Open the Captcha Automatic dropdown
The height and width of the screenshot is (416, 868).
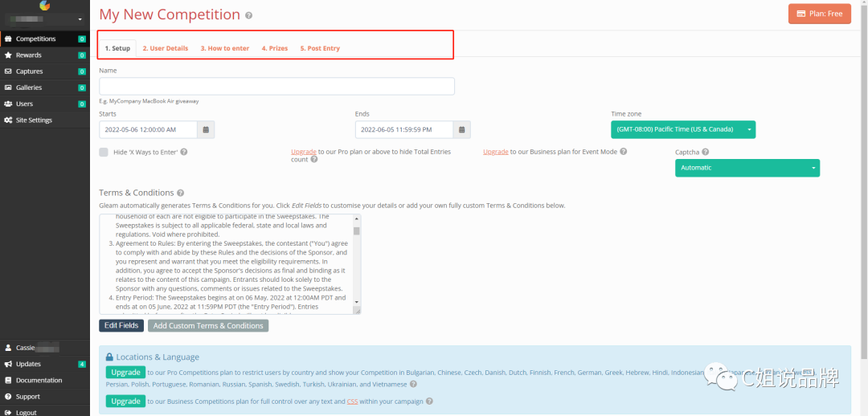747,168
